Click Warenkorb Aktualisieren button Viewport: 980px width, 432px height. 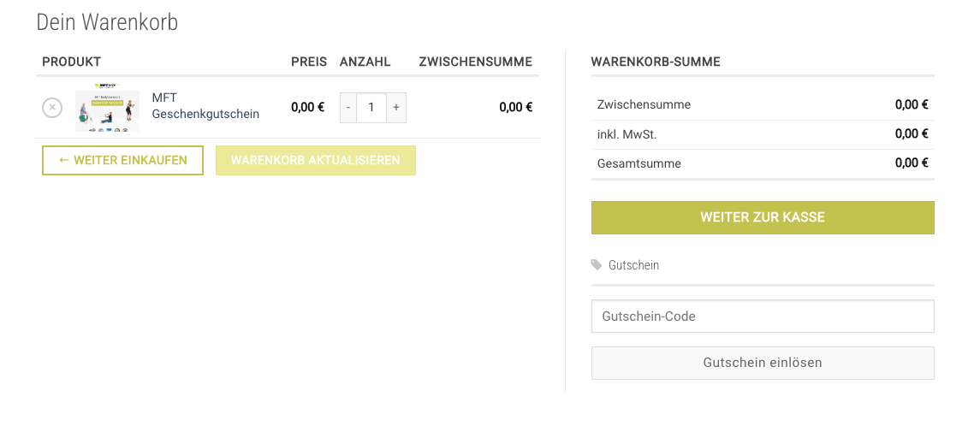316,161
